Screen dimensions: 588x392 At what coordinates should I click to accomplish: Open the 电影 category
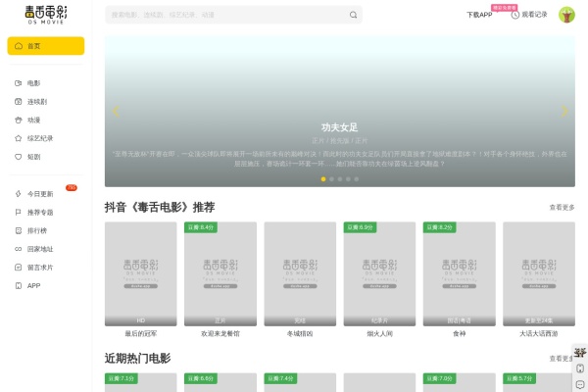tap(33, 83)
